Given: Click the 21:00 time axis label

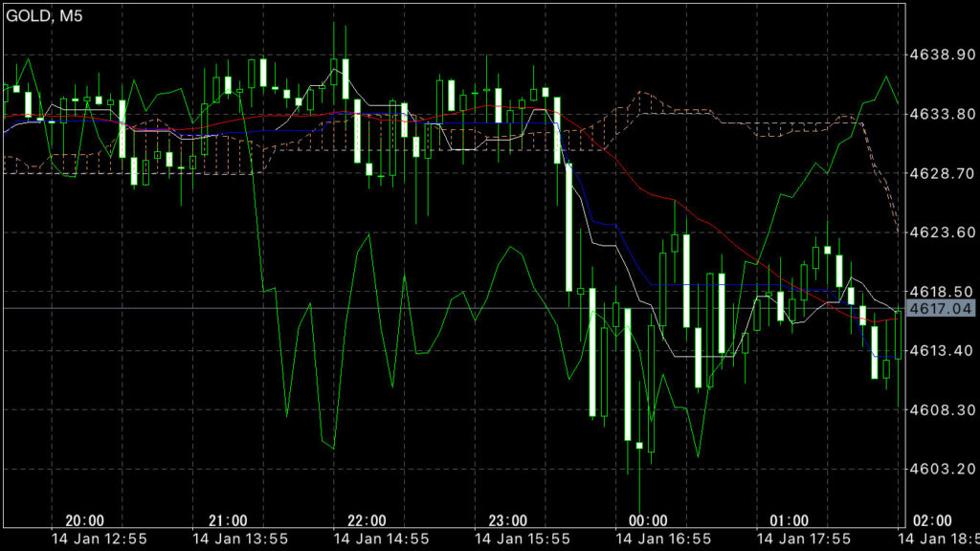Looking at the screenshot, I should 227,520.
